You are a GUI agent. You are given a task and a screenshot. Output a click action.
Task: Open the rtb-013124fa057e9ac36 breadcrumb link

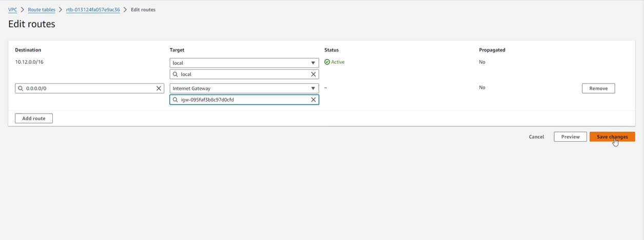(x=93, y=10)
